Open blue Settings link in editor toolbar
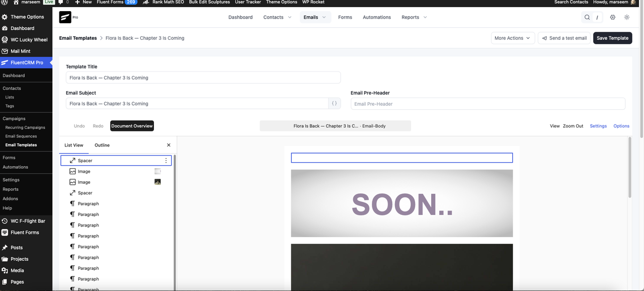 598,126
